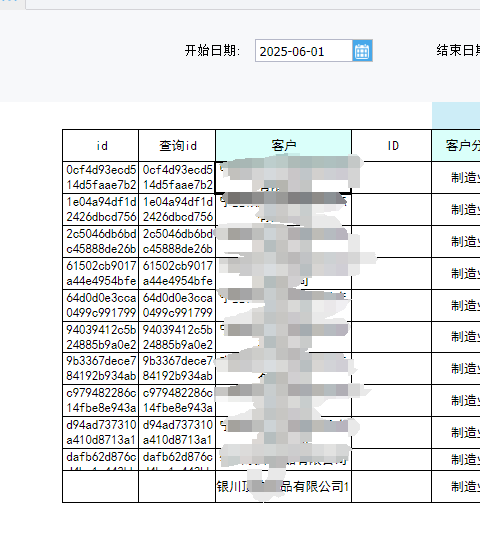The image size is (480, 560).
Task: Select the 查询id column header
Action: 177,145
